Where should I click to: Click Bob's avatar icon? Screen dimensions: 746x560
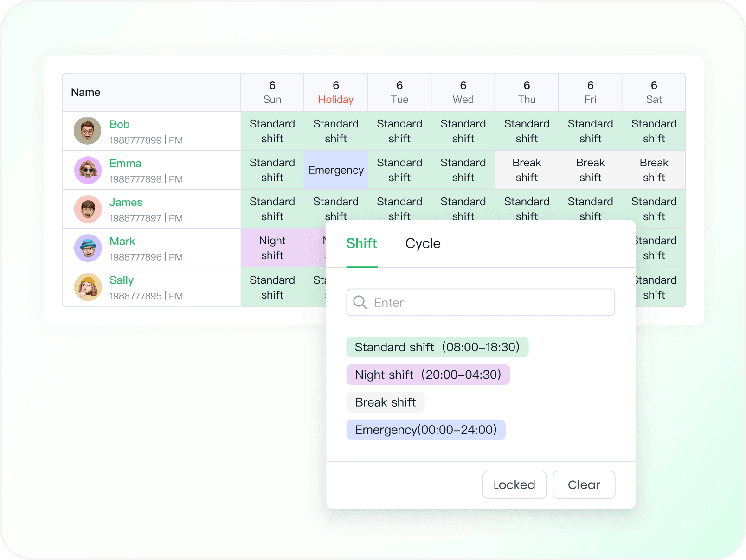(88, 131)
